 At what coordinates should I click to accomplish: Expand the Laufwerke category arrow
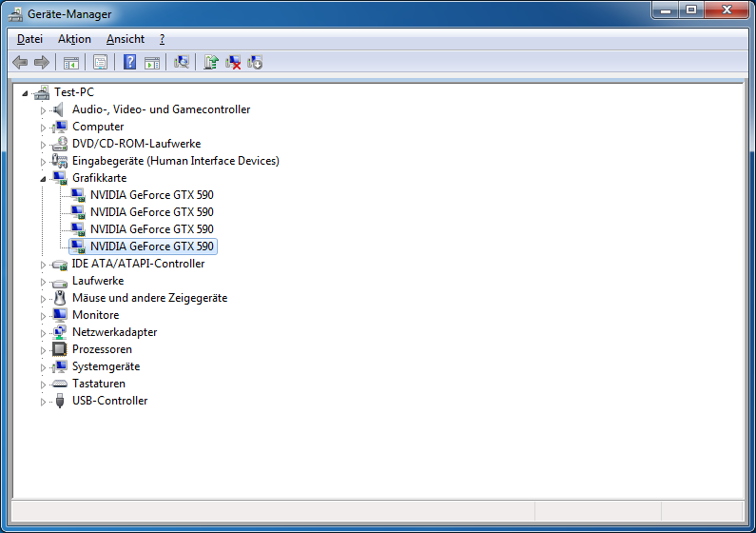43,282
